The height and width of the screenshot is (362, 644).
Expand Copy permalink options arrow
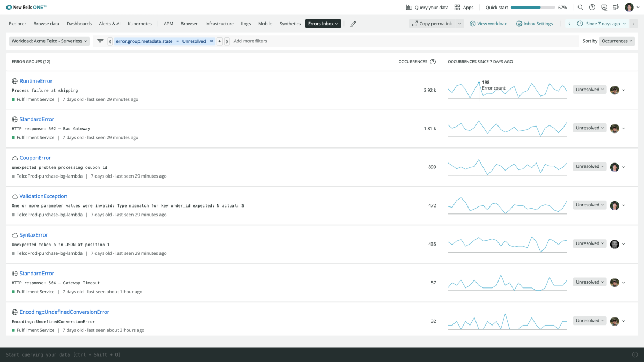460,24
